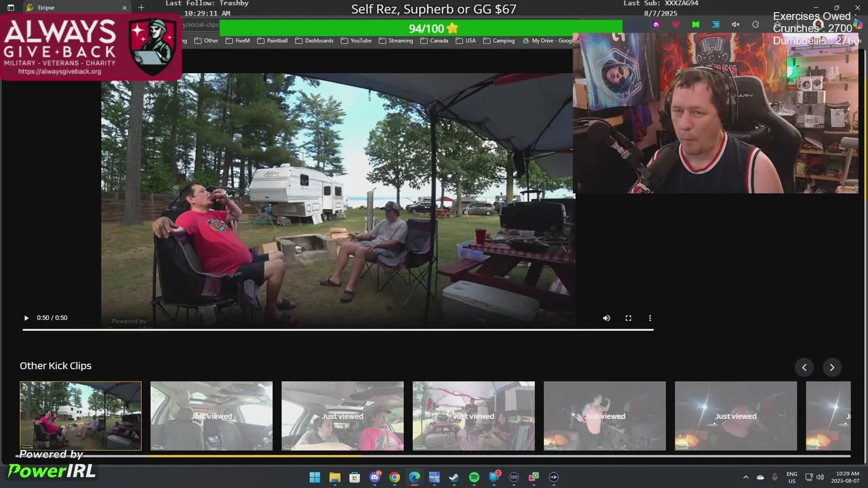Show previous Kick clips with left arrow
Viewport: 868px width, 488px height.
point(804,367)
